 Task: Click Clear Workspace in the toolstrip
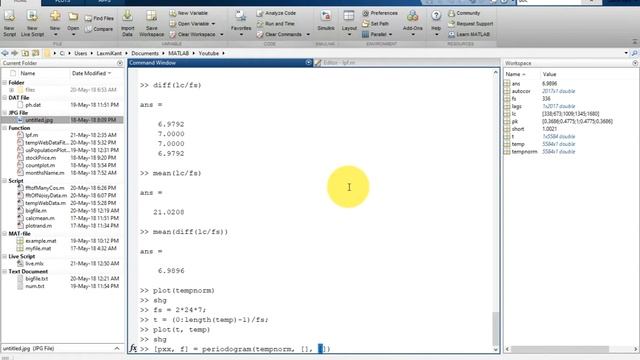coord(196,34)
